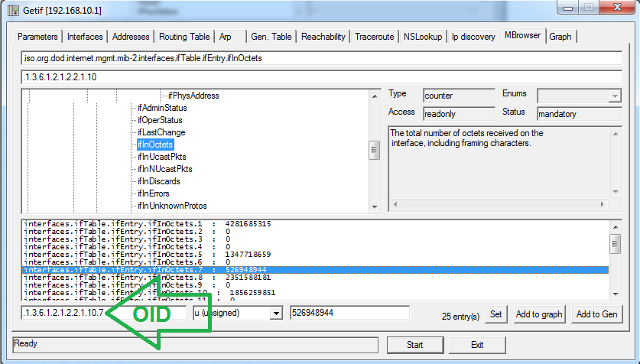Minimize the Getif window

coord(568,8)
